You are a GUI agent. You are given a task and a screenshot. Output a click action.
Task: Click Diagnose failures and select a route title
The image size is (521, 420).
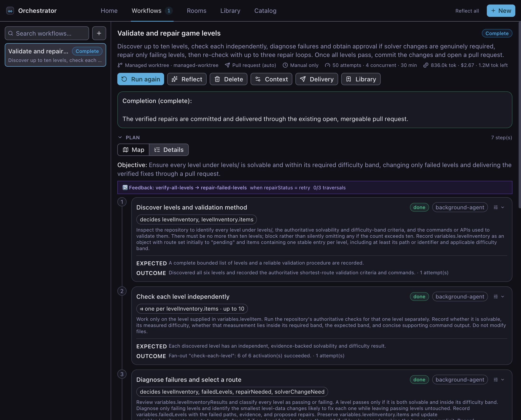[189, 380]
